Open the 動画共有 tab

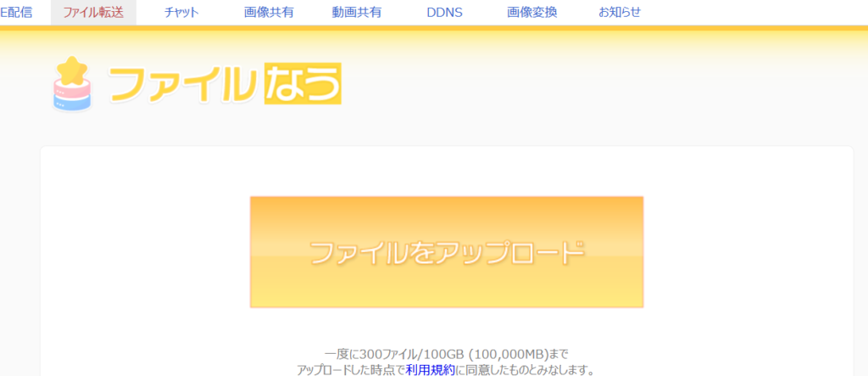pyautogui.click(x=356, y=12)
